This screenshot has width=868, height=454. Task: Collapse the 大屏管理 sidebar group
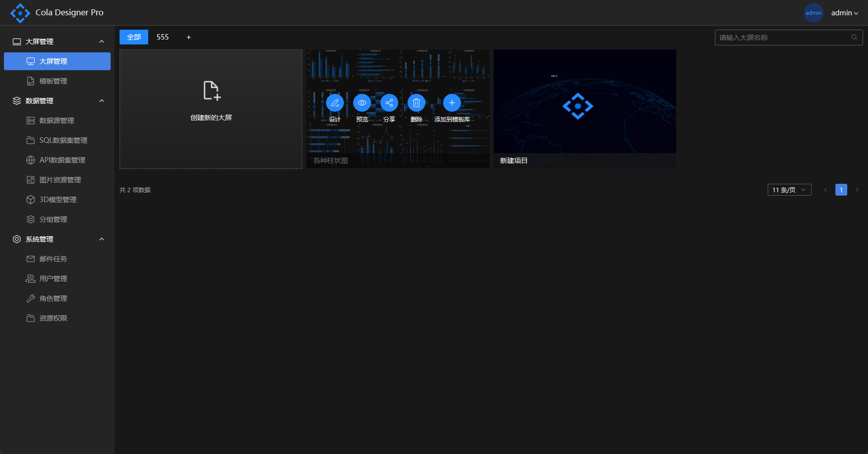click(102, 41)
